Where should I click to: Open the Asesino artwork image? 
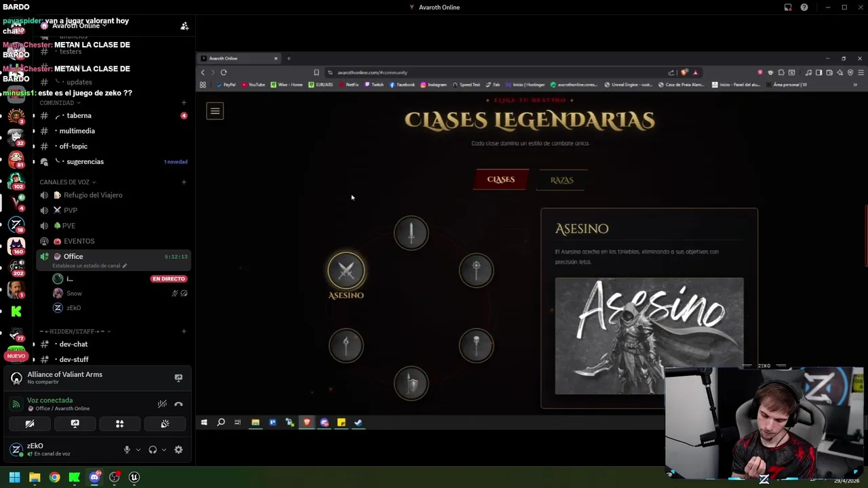pos(649,335)
